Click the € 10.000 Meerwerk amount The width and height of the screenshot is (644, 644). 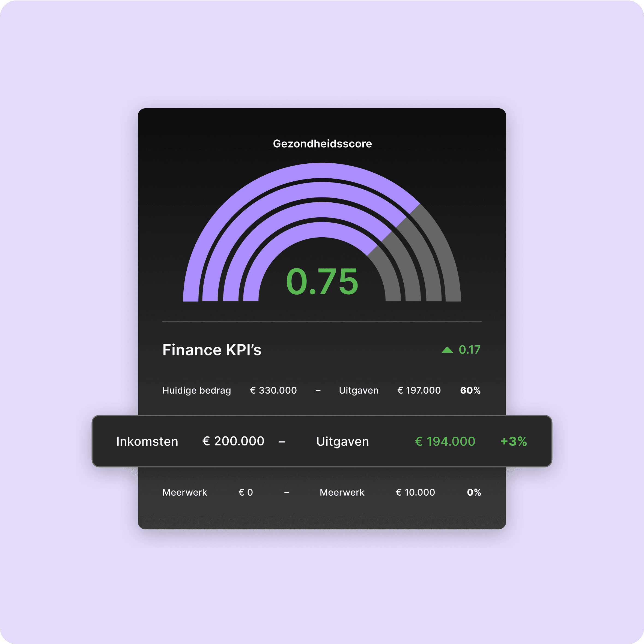415,492
